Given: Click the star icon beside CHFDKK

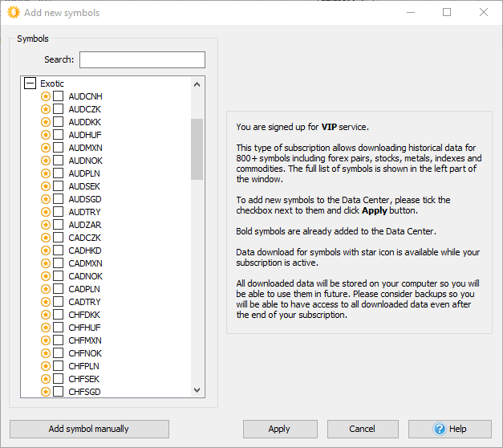Looking at the screenshot, I should pos(46,315).
